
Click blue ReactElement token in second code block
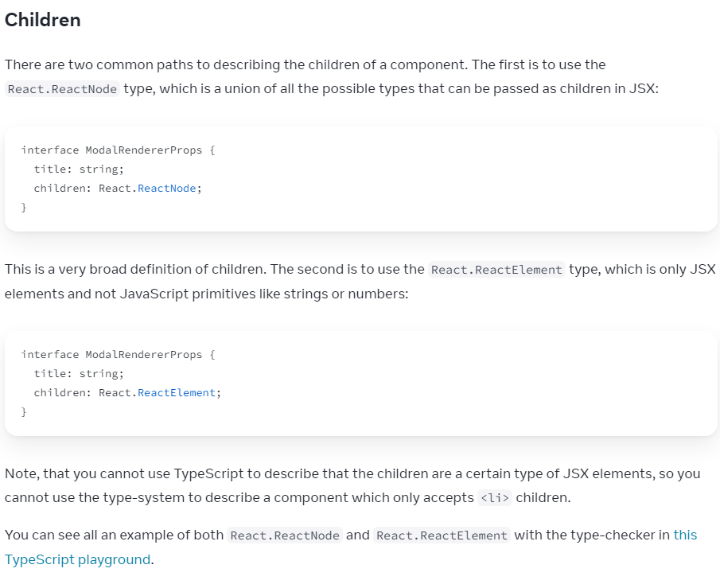tap(177, 393)
